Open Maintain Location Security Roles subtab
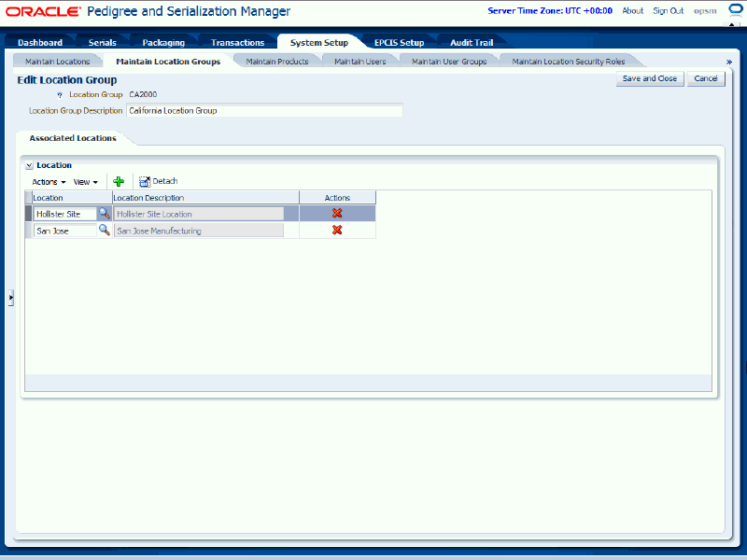Viewport: 747px width, 560px height. 569,62
